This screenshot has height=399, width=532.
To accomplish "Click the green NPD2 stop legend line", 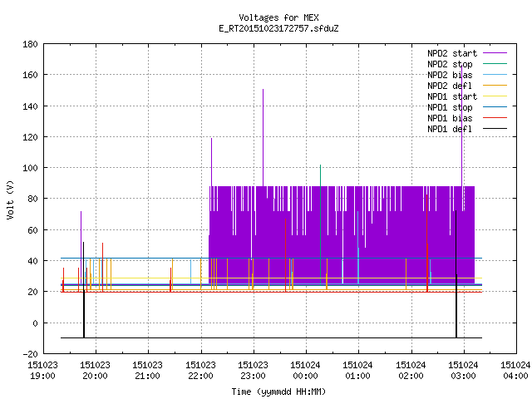I will tap(495, 63).
